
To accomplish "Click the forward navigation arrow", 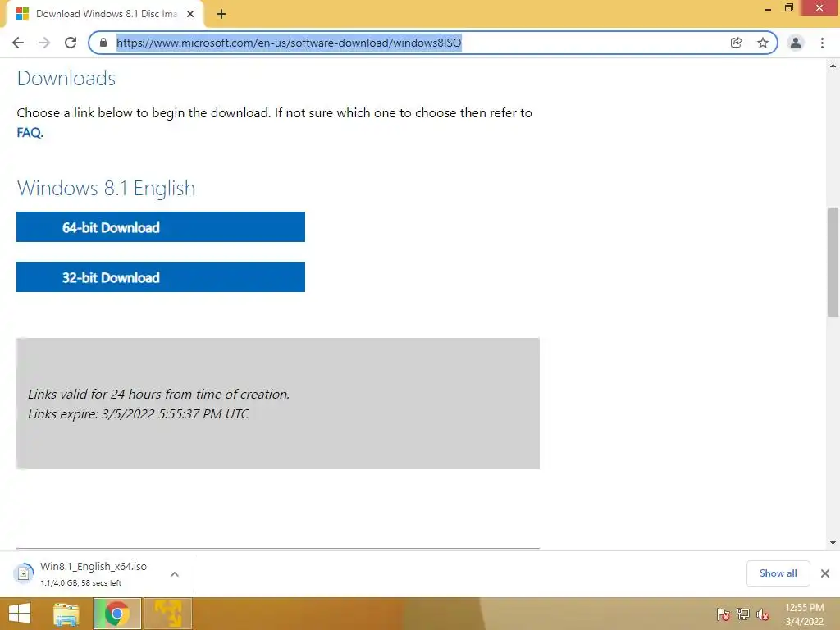I will [x=44, y=43].
